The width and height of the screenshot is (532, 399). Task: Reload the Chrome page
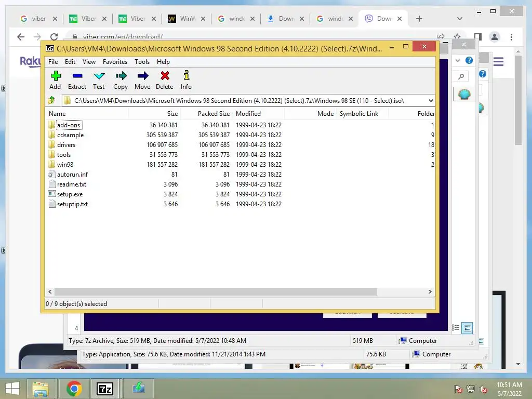54,37
